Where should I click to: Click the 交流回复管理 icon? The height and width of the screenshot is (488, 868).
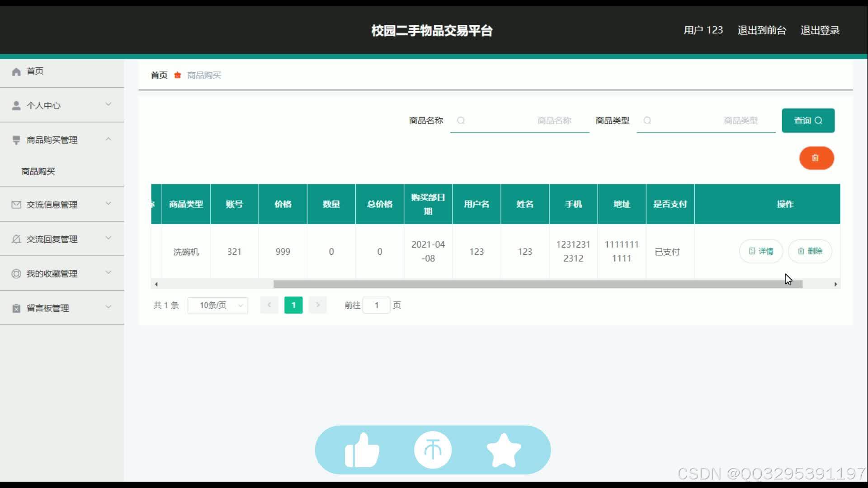pos(16,239)
